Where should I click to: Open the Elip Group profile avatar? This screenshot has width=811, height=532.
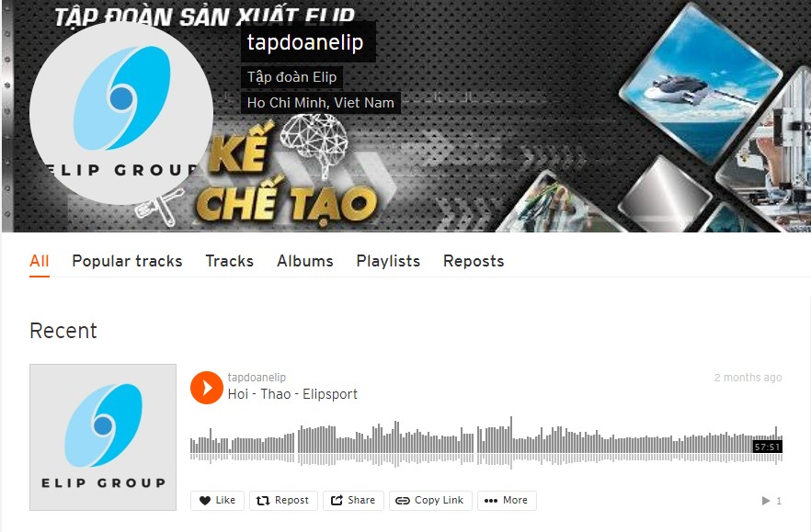coord(121,113)
